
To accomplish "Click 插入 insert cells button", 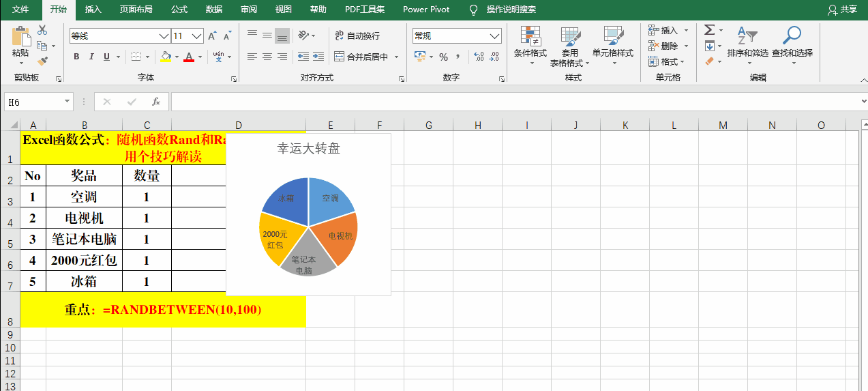I will [x=663, y=30].
